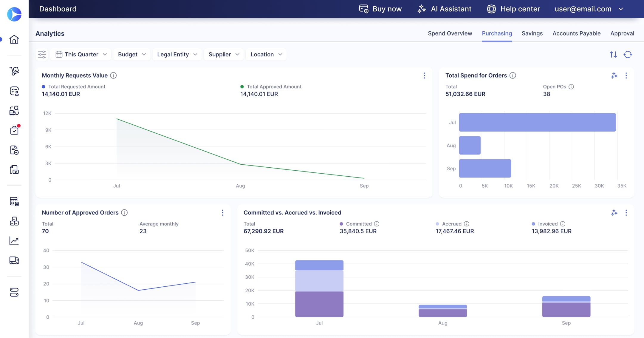Viewport: 644px width, 338px height.
Task: Switch to the Accounts Payable tab
Action: (576, 33)
